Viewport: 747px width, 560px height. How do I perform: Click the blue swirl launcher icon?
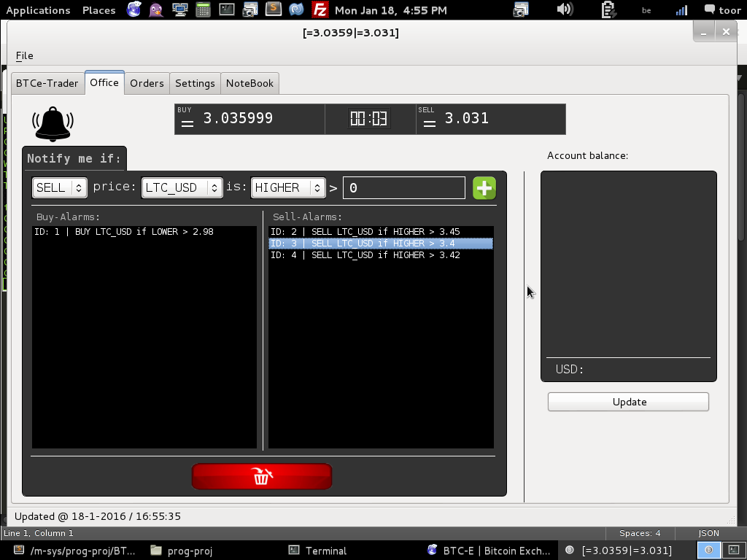296,9
